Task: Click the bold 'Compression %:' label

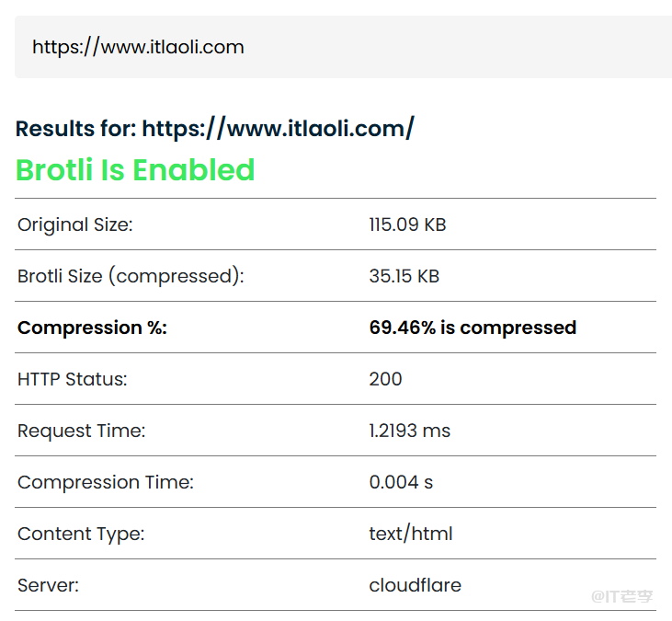Action: 92,328
